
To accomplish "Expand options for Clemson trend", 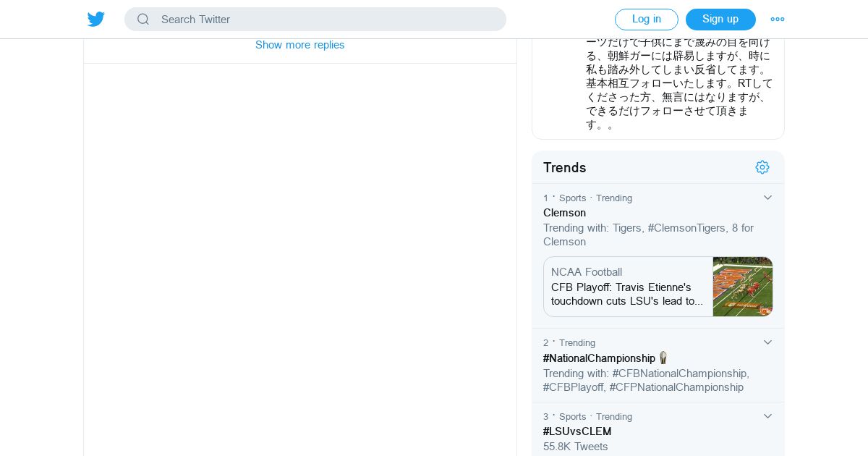I will [768, 198].
